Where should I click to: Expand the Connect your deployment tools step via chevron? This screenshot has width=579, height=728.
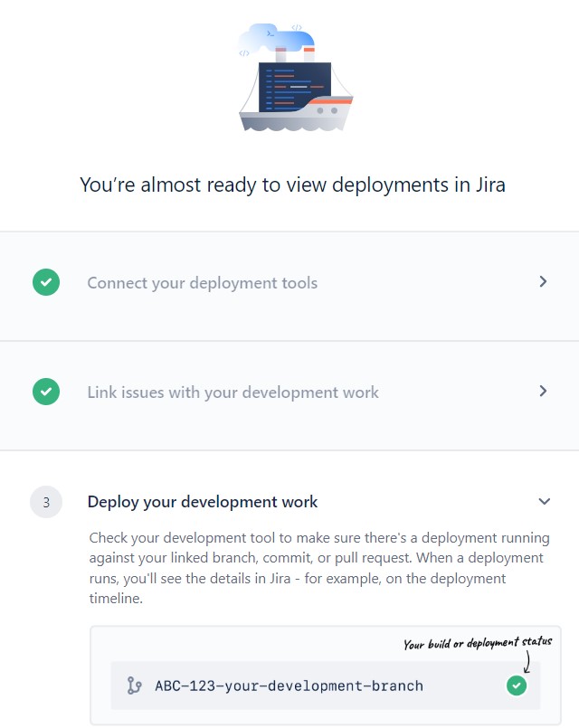pos(543,281)
